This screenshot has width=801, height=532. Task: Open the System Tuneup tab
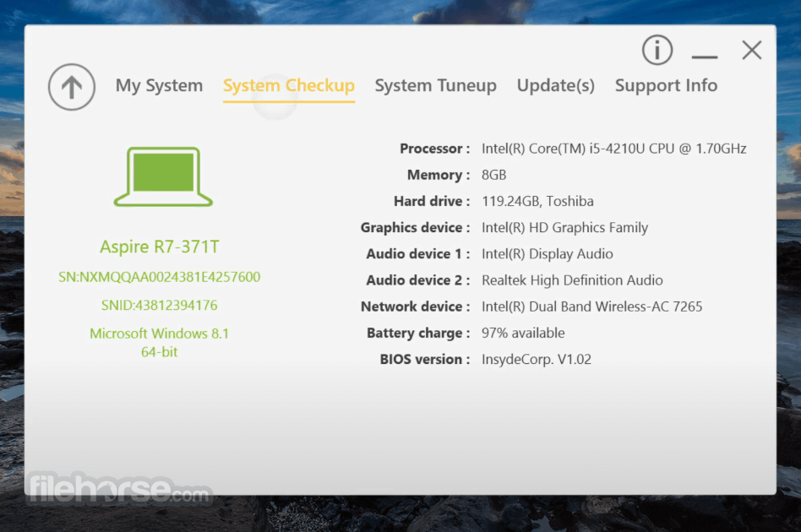(x=436, y=86)
